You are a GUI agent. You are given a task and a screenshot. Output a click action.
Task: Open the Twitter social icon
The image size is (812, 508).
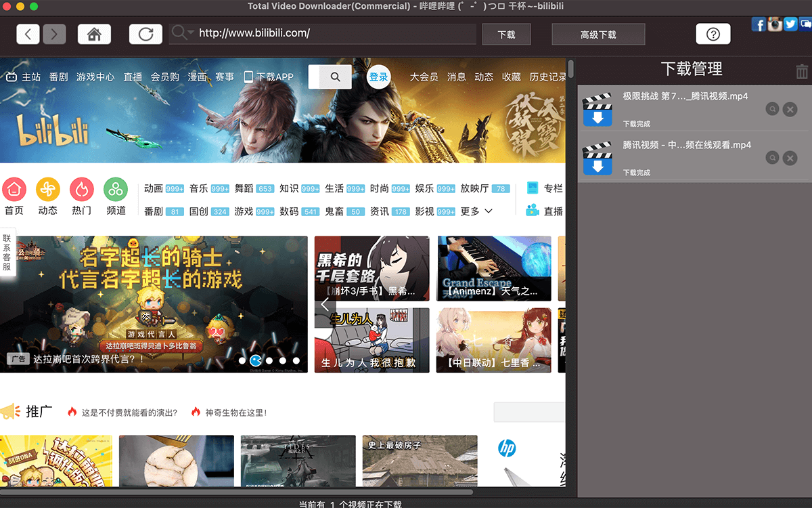[x=790, y=24]
